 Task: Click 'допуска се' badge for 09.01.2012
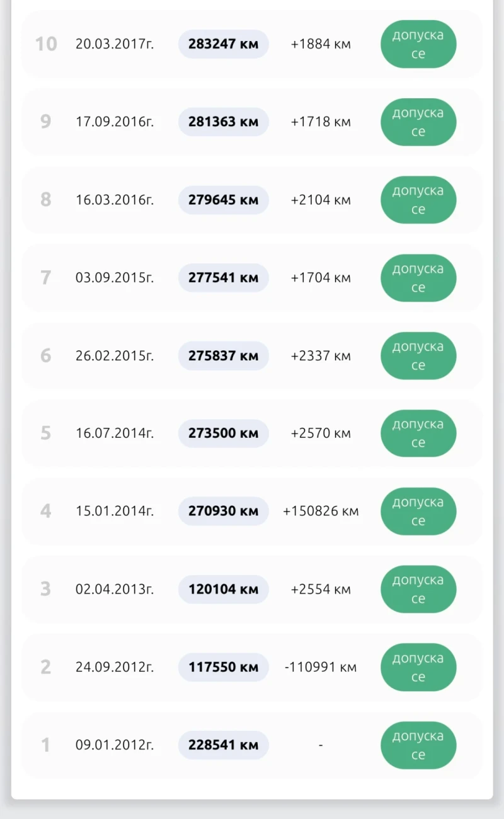418,745
